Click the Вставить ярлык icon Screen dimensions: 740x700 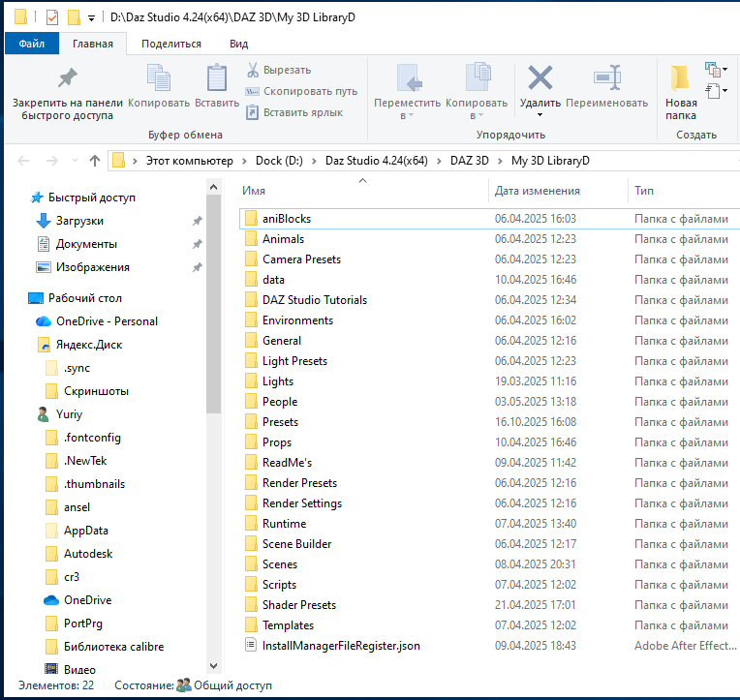(253, 112)
